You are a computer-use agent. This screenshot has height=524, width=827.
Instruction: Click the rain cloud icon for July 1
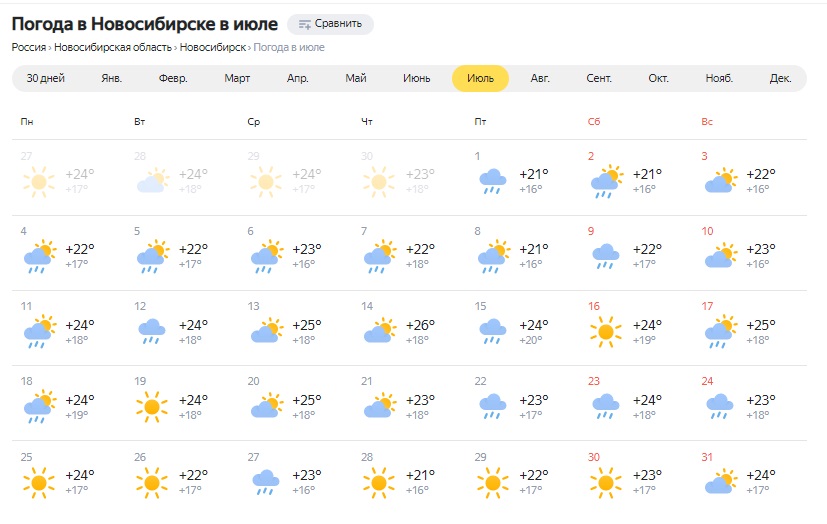(x=492, y=181)
